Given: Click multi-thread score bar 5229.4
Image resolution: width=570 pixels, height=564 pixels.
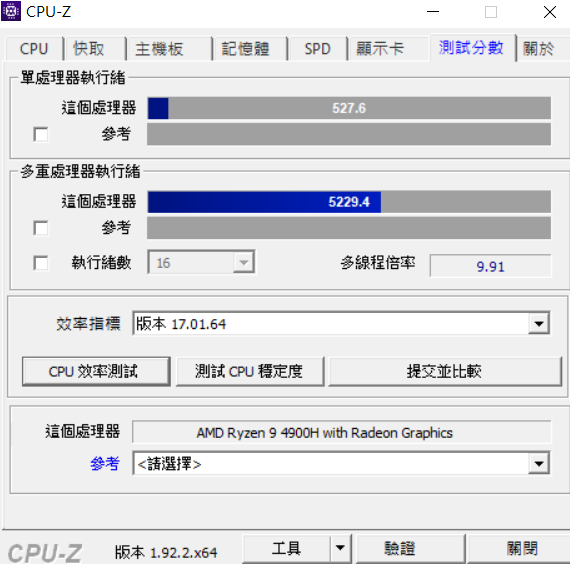Looking at the screenshot, I should pyautogui.click(x=349, y=202).
